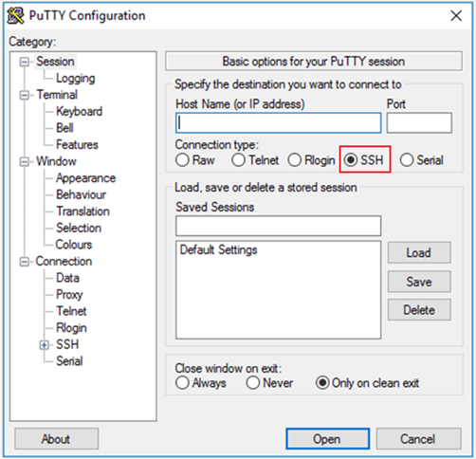The image size is (476, 459).
Task: Select the SSH connection type
Action: [x=364, y=160]
